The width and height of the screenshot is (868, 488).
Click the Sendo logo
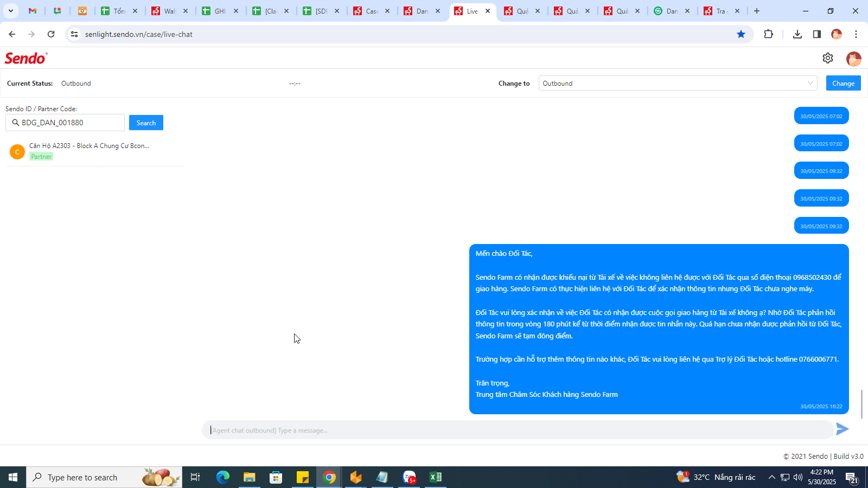(x=26, y=58)
